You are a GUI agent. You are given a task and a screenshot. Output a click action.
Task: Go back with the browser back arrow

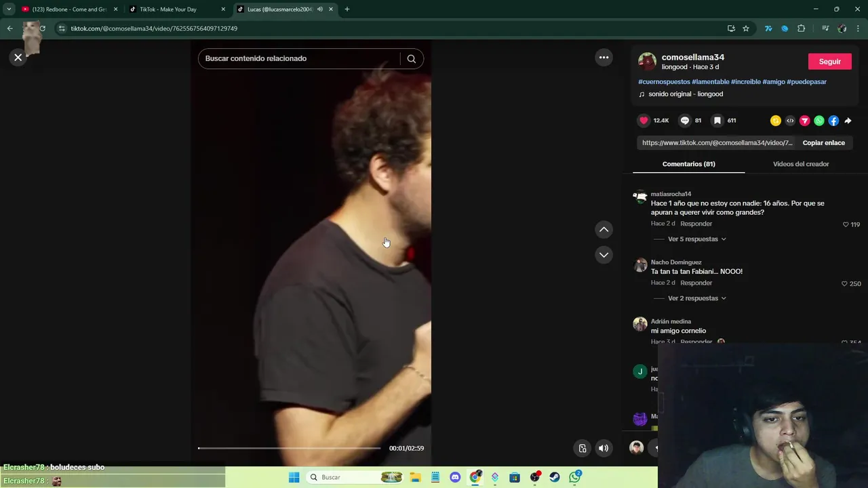[x=10, y=28]
